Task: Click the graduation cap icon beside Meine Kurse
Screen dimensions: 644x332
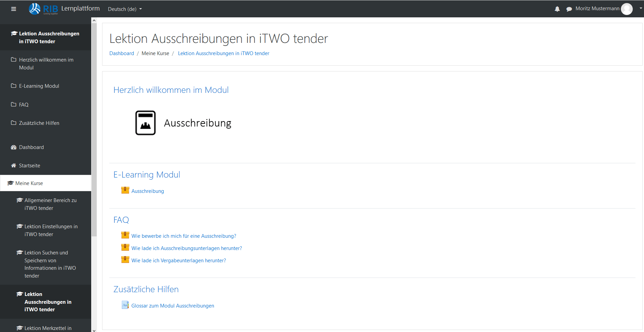Action: coord(10,183)
